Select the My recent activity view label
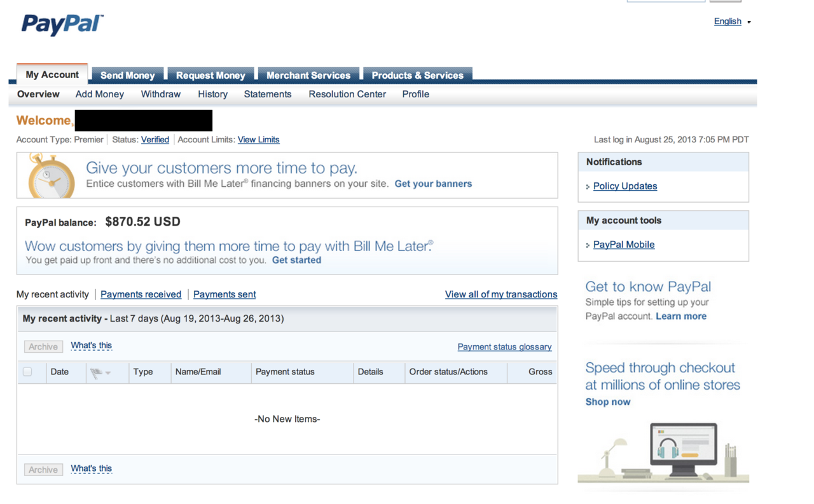Viewport: 814px width, 504px height. click(x=53, y=294)
